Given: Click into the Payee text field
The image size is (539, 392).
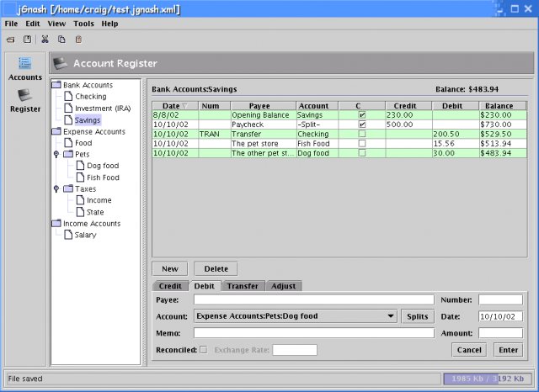Looking at the screenshot, I should (313, 299).
